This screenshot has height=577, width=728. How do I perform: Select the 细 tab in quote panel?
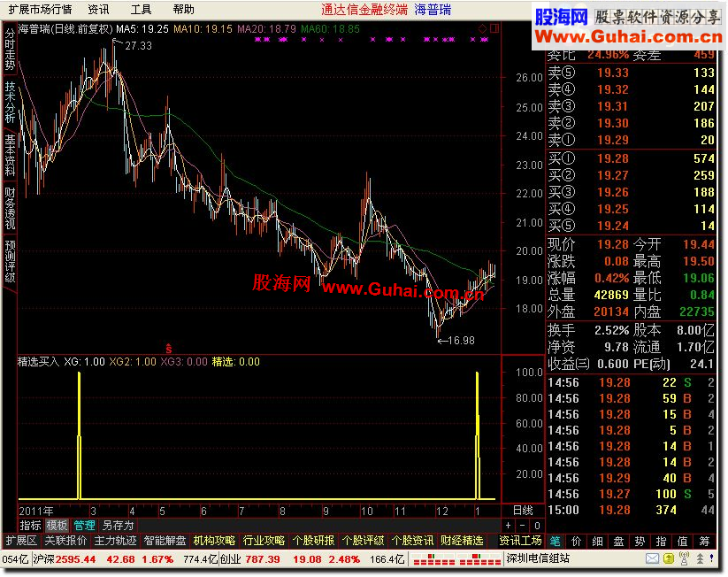tap(598, 542)
